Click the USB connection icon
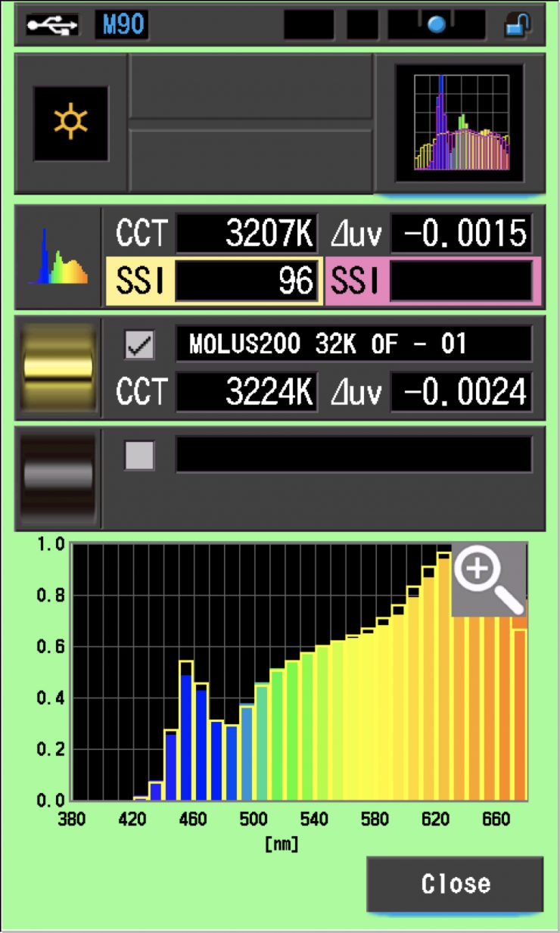The width and height of the screenshot is (560, 933). [x=52, y=25]
